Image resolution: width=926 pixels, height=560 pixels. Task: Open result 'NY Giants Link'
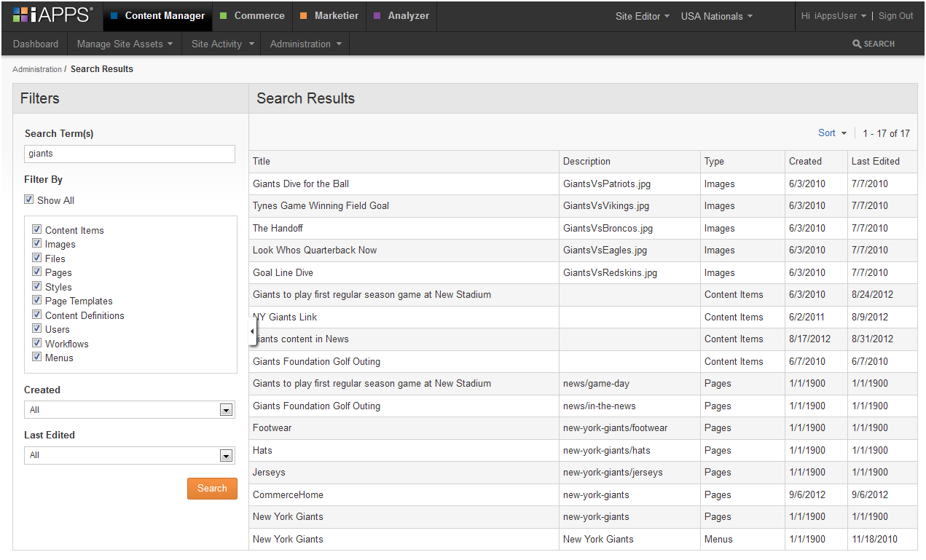click(285, 318)
